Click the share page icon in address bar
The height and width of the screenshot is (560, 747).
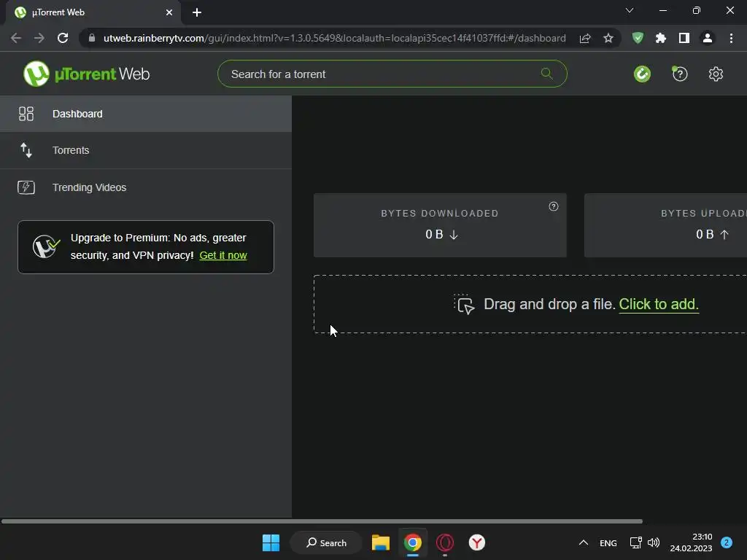585,38
